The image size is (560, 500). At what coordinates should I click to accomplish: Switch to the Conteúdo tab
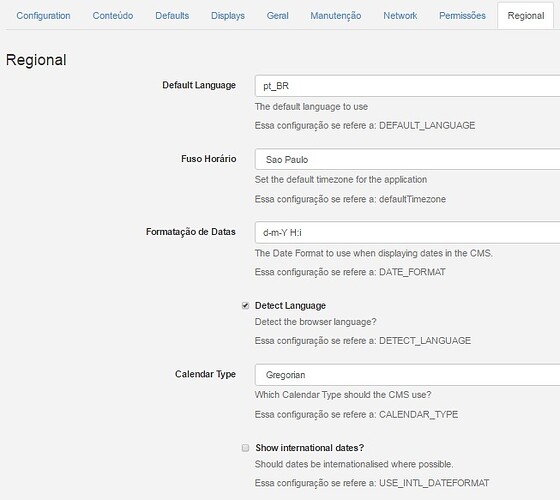(x=112, y=16)
